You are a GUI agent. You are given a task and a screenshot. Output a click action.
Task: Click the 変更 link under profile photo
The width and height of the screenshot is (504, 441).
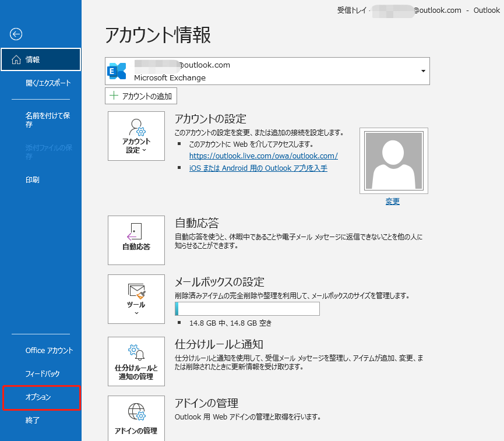(x=393, y=202)
